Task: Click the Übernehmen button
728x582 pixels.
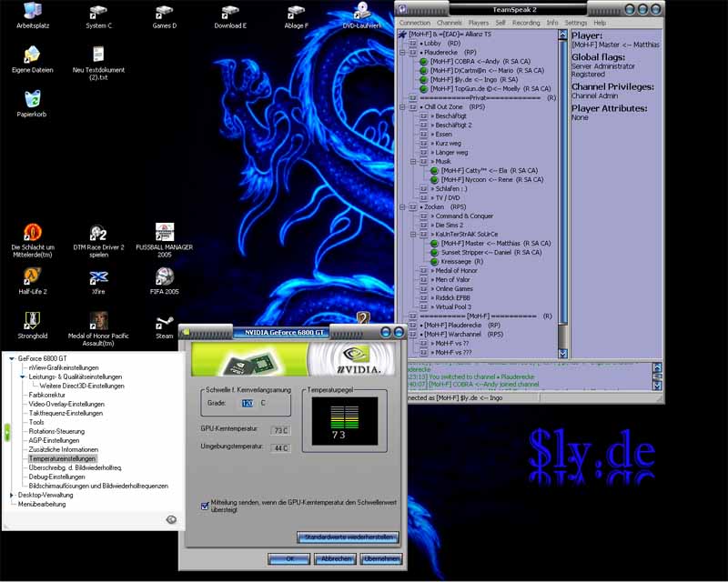Action: click(x=381, y=558)
